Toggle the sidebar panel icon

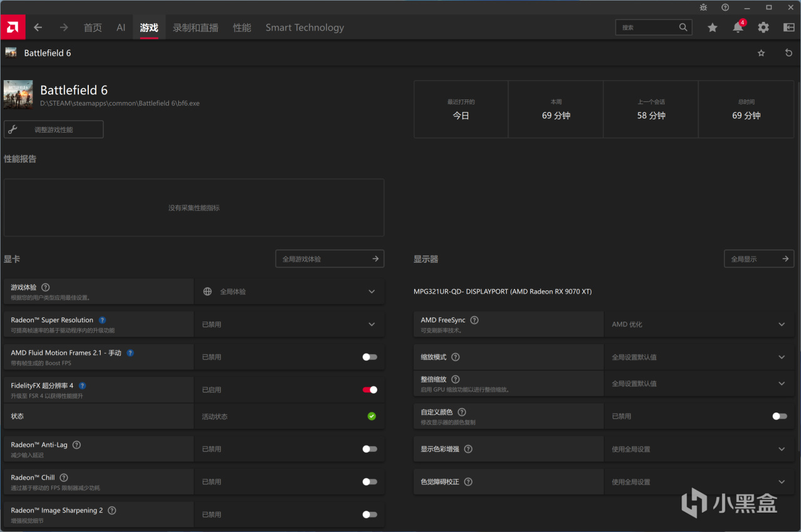788,28
